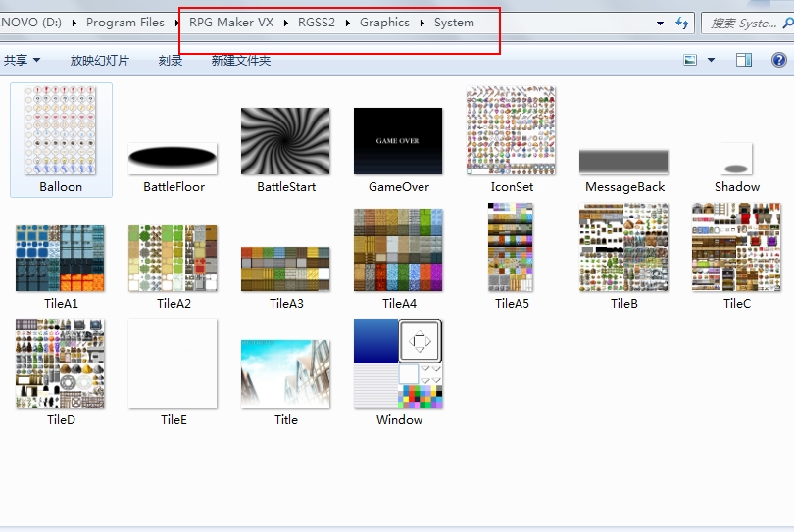Select the TileA5 tileset thumbnail
The image size is (794, 532).
(511, 247)
